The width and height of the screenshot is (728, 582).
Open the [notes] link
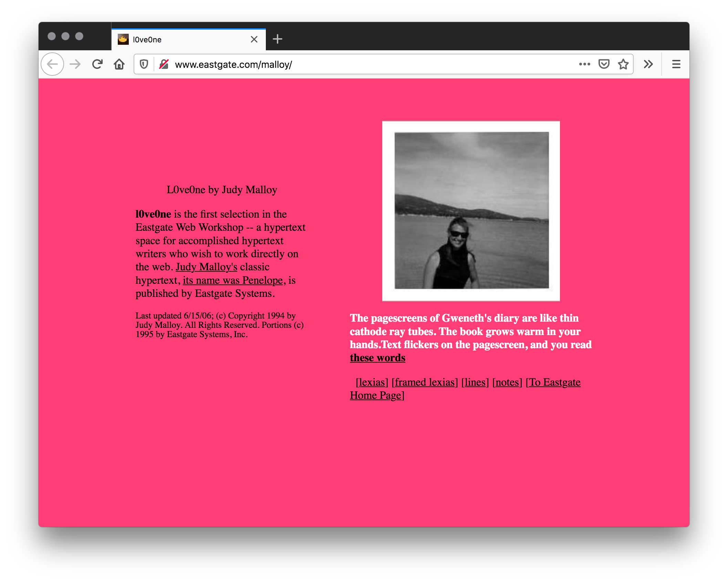coord(507,382)
